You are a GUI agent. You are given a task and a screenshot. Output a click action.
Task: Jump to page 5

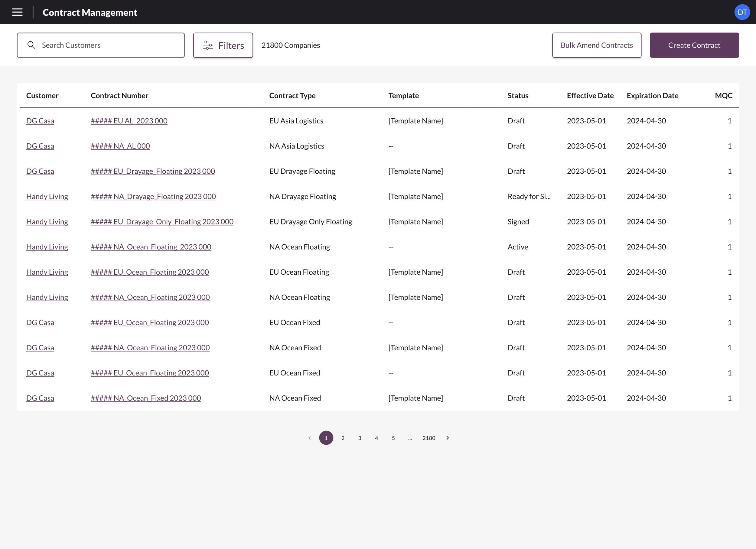393,438
